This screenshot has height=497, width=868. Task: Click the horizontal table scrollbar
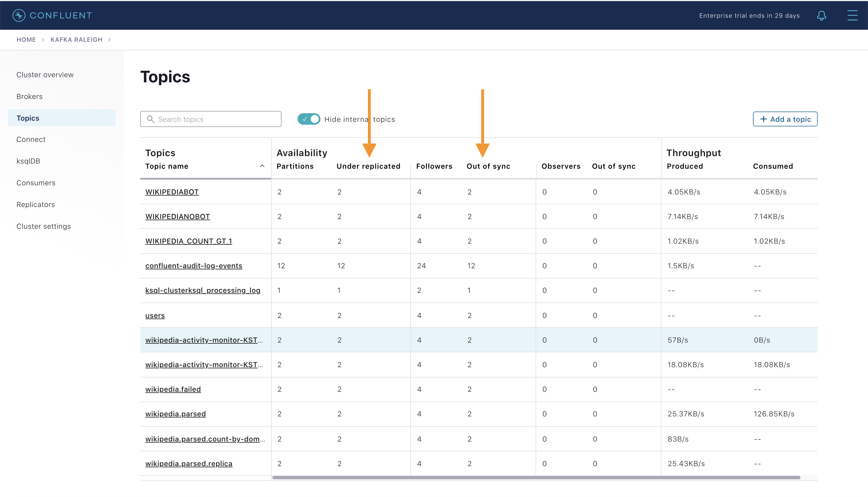click(536, 478)
